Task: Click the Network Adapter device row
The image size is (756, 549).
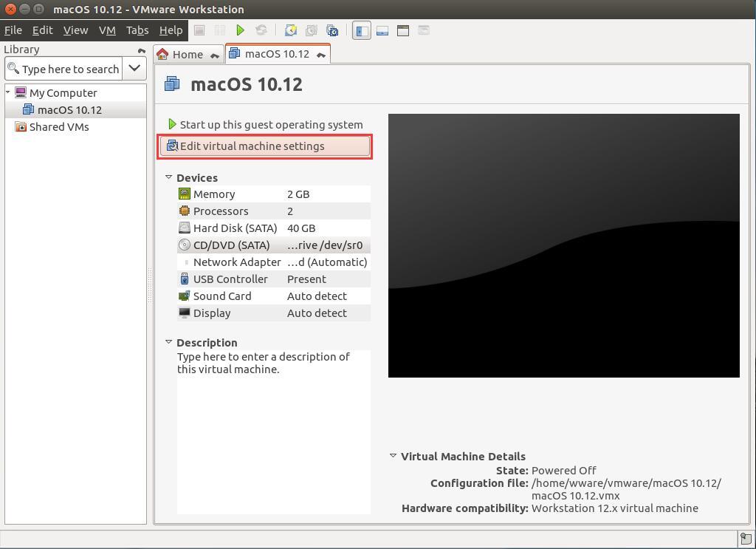Action: pyautogui.click(x=274, y=262)
